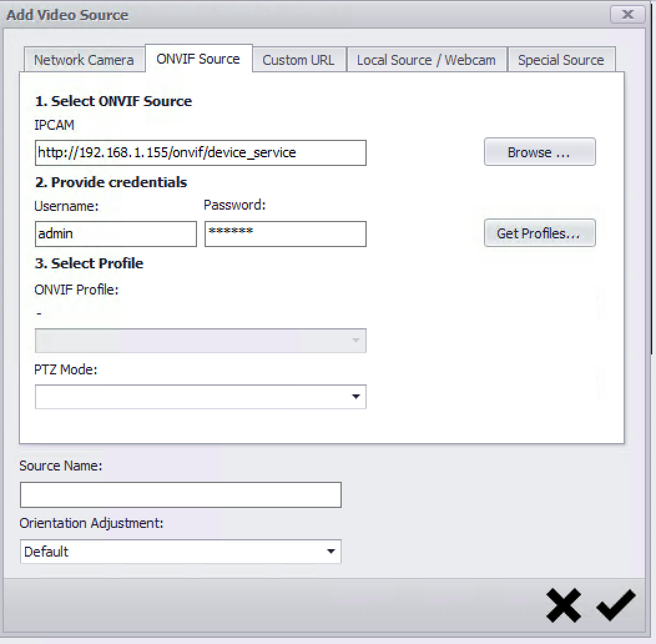
Task: Open the Special Source tab
Action: (x=561, y=60)
